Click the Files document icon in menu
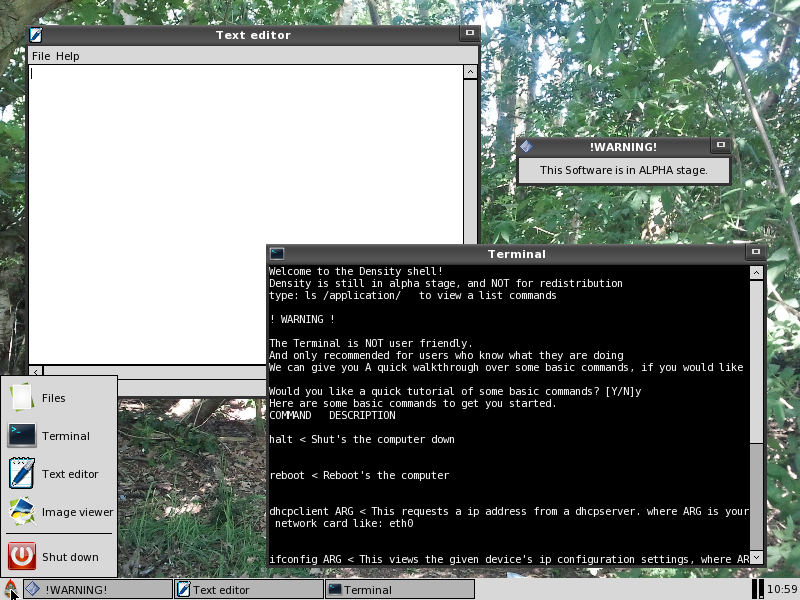The width and height of the screenshot is (800, 600). pos(21,397)
